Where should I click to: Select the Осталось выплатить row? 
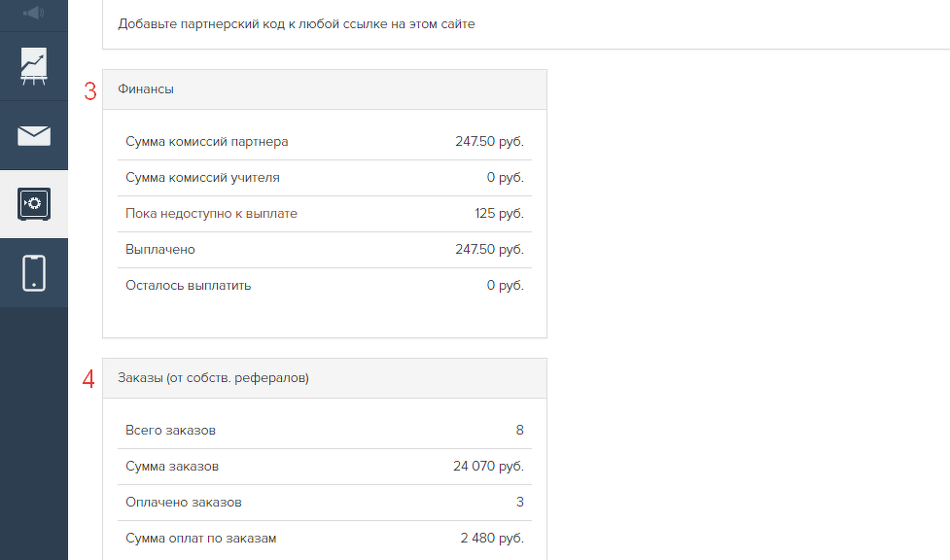tap(325, 286)
